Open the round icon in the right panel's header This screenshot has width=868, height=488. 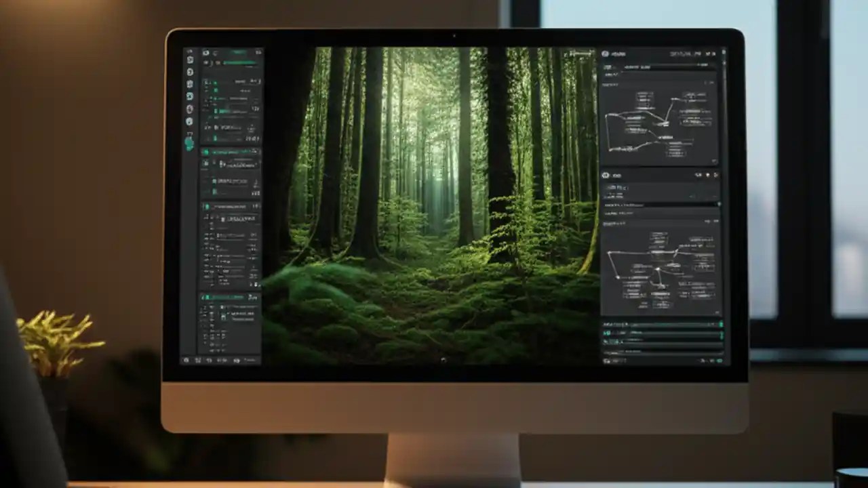605,52
